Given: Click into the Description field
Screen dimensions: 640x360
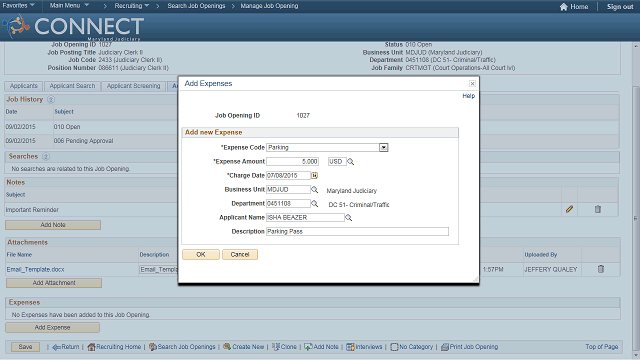Looking at the screenshot, I should 357,231.
